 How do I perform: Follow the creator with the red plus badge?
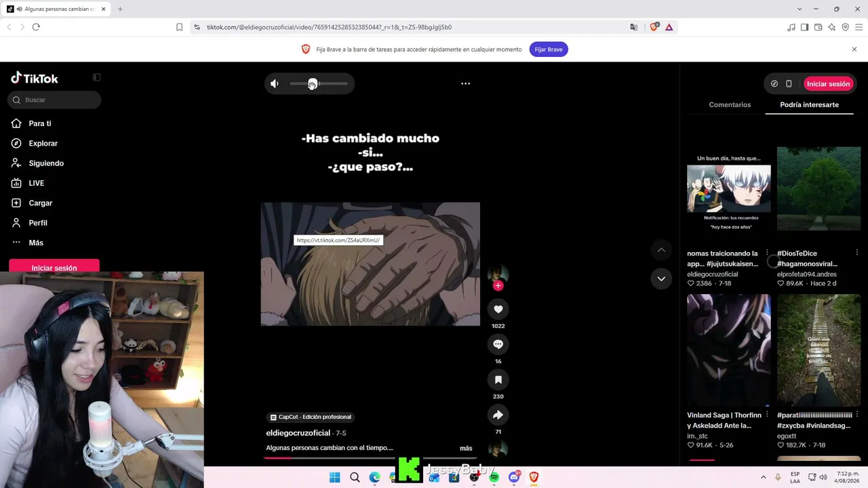point(498,285)
